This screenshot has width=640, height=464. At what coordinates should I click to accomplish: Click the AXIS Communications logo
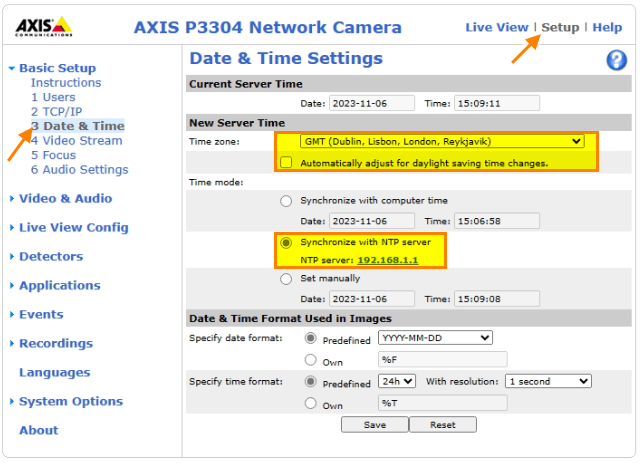coord(45,26)
